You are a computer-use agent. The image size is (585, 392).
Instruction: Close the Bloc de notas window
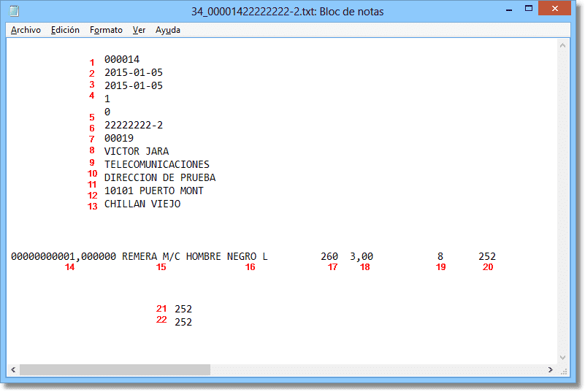pos(555,9)
